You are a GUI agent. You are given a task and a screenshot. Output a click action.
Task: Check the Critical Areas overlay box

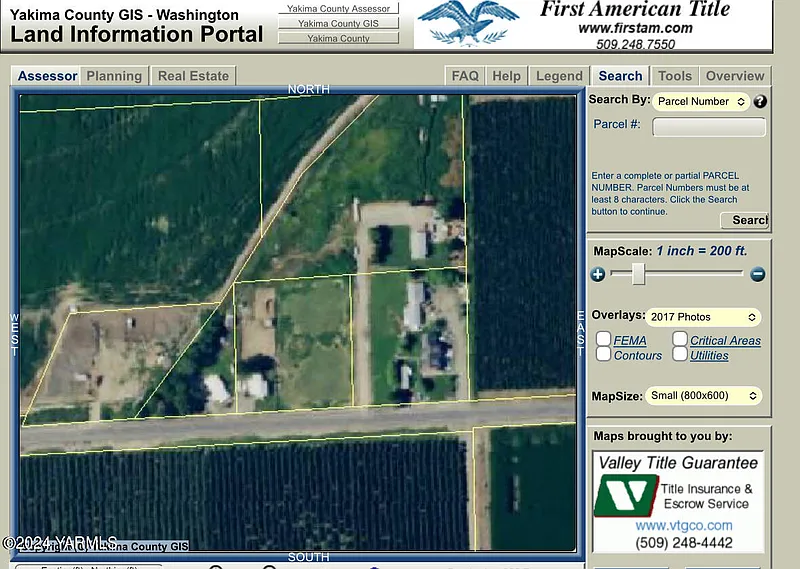click(680, 340)
